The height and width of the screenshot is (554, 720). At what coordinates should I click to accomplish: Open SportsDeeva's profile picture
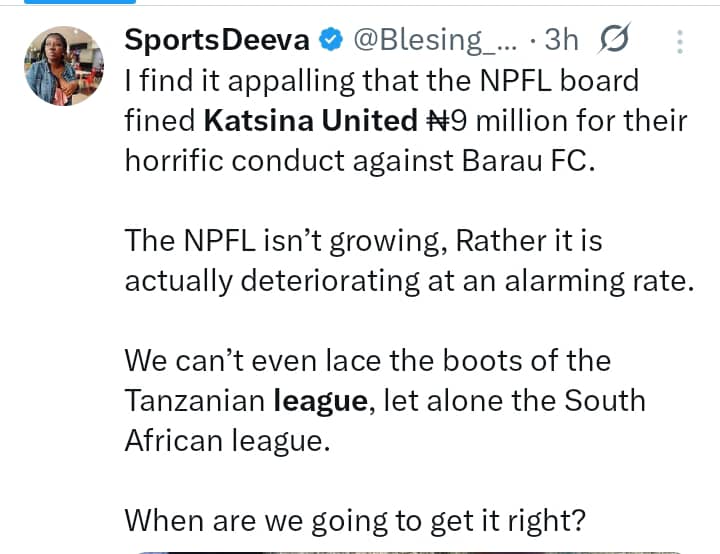[x=64, y=66]
